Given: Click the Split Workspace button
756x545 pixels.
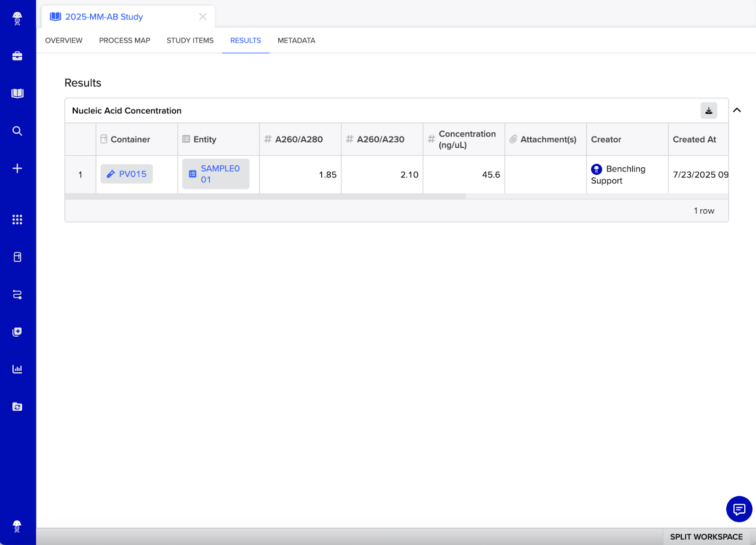Looking at the screenshot, I should [706, 537].
